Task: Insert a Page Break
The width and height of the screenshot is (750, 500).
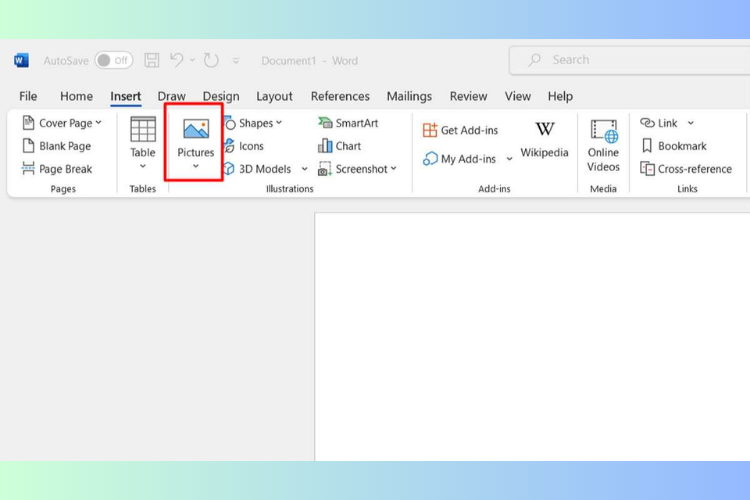Action: click(x=57, y=169)
